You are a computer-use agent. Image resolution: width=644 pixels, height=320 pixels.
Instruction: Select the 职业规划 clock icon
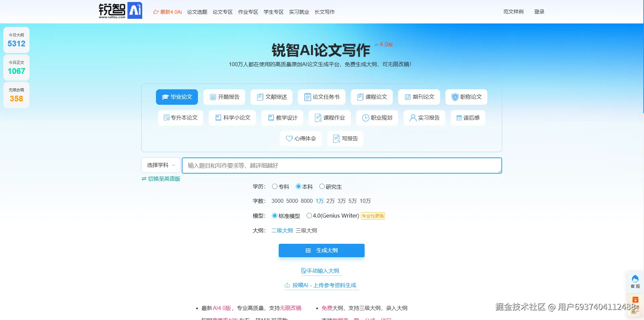pyautogui.click(x=366, y=118)
